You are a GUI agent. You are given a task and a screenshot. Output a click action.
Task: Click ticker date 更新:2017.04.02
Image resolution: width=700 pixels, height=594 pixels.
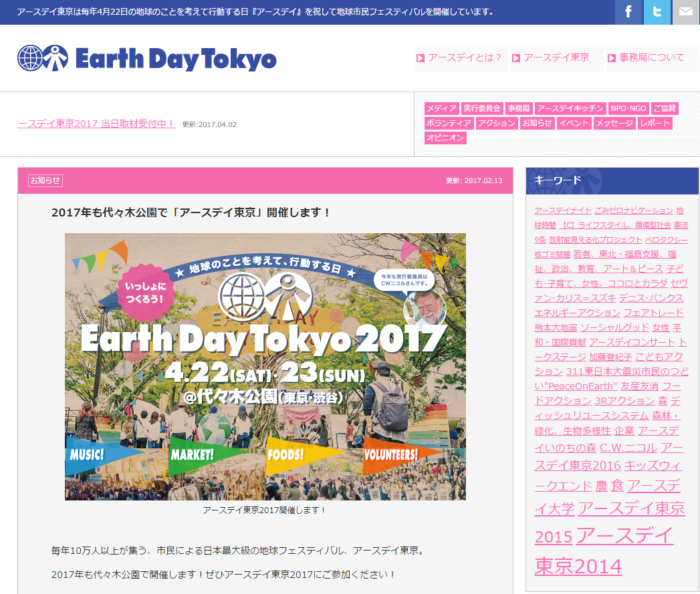coord(209,124)
